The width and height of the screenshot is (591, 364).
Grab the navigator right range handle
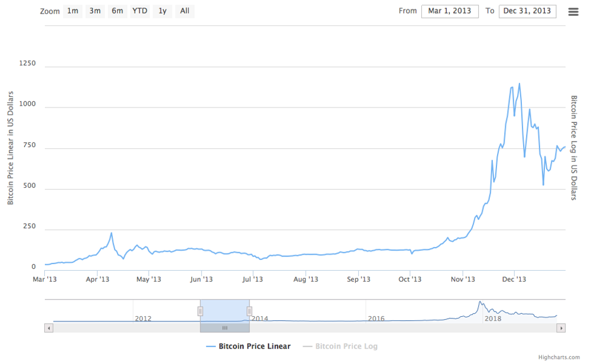coord(249,311)
